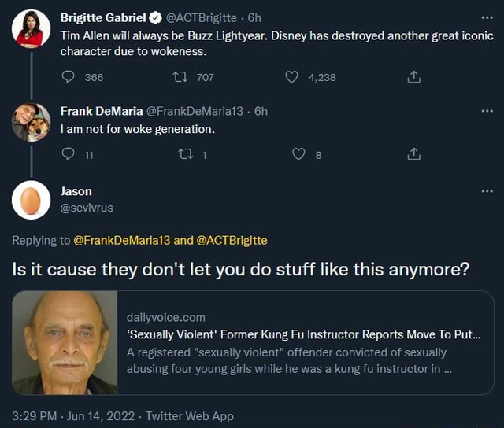Share Frank DeMaria's tweet
The image size is (504, 428).
tap(414, 155)
